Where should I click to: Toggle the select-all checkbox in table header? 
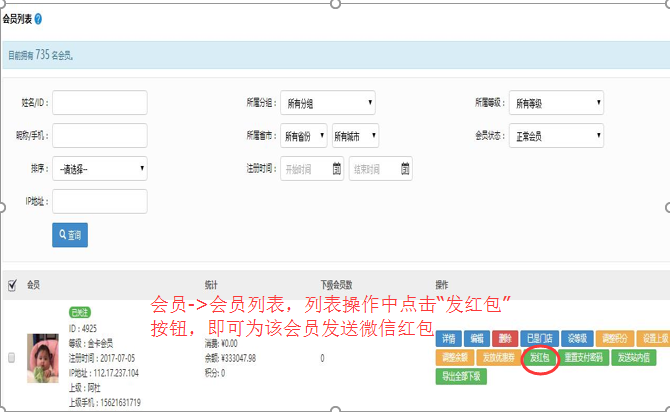pos(11,285)
